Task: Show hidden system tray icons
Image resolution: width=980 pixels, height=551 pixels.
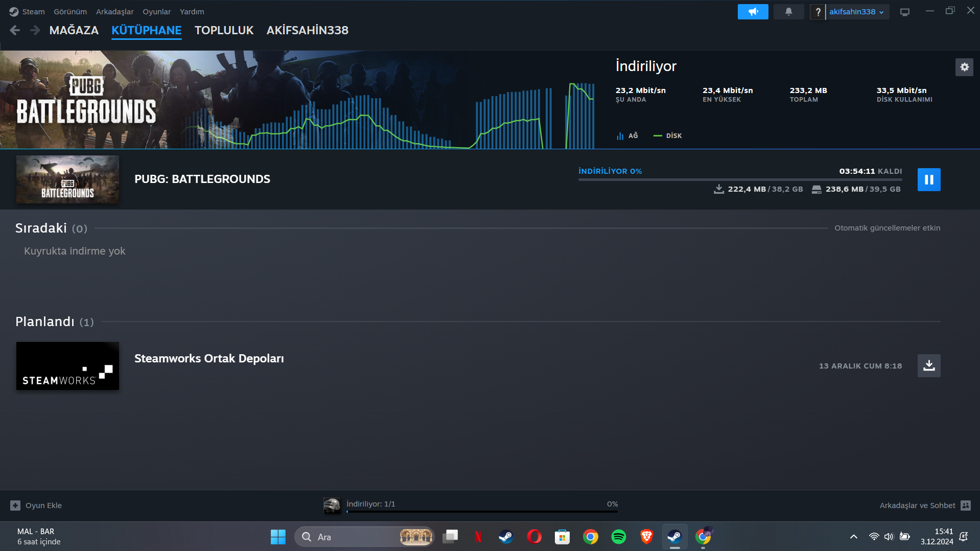Action: [x=853, y=537]
